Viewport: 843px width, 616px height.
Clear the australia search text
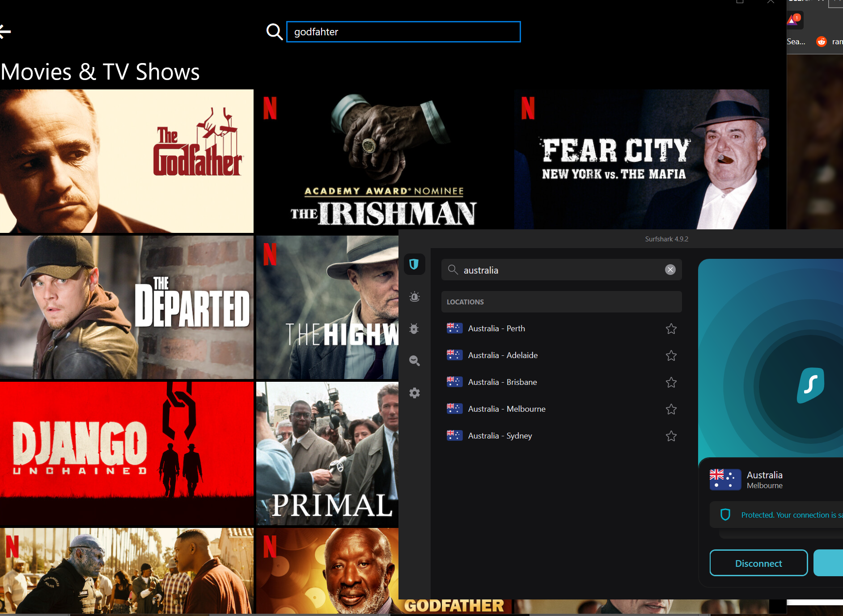[x=670, y=270]
